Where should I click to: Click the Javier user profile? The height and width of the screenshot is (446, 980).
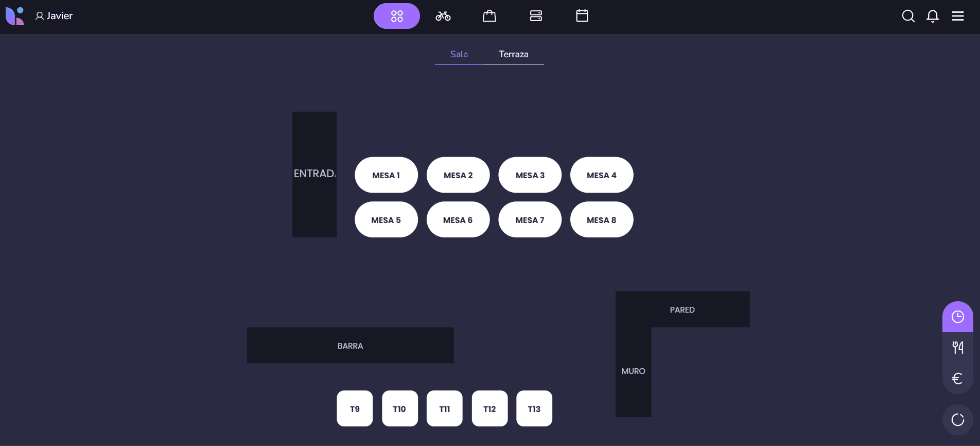(54, 16)
